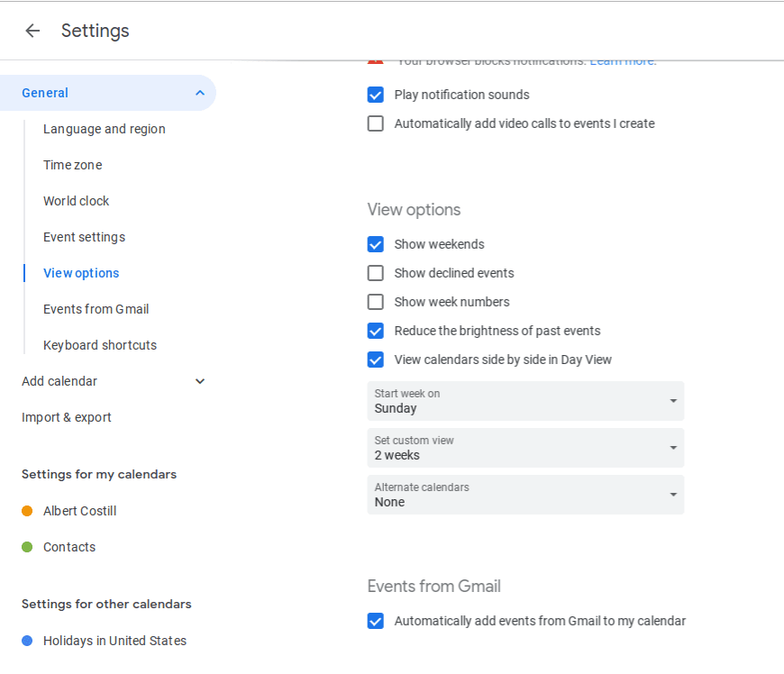Collapse the General section chevron
Screen dimensions: 784x674
(x=199, y=93)
